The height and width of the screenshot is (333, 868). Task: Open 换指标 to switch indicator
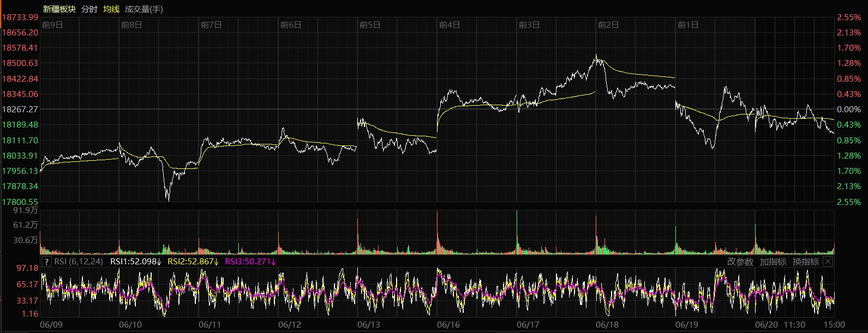coord(805,262)
